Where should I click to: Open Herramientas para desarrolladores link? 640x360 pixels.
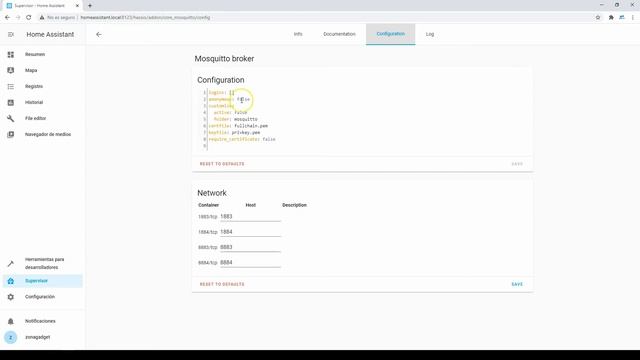point(44,264)
